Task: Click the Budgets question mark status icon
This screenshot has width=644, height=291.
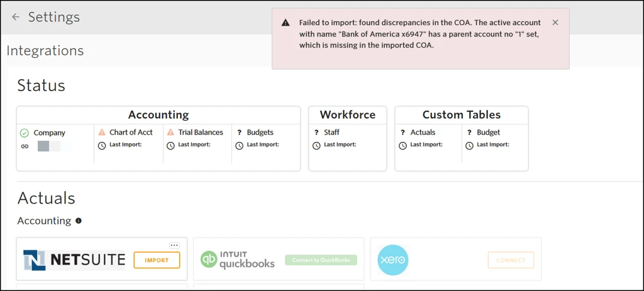Action: point(239,133)
